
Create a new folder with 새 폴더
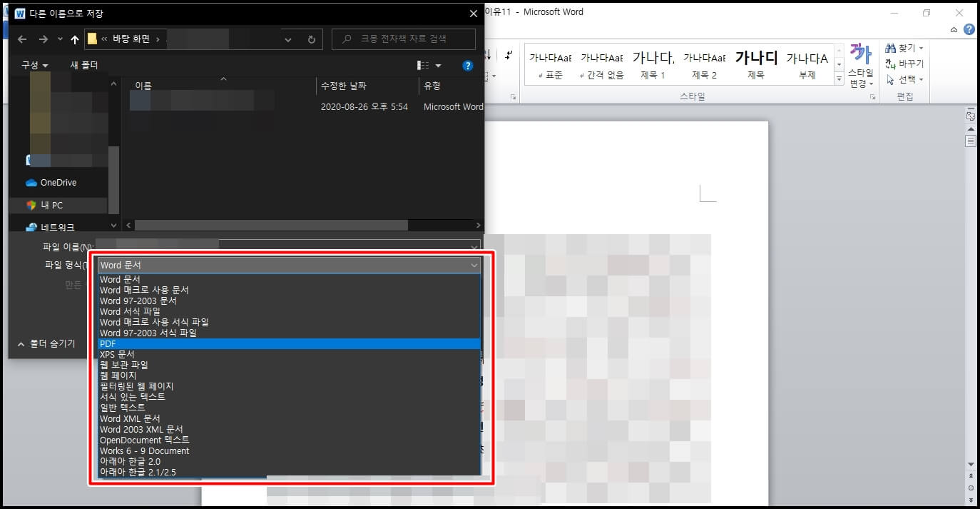coord(84,65)
